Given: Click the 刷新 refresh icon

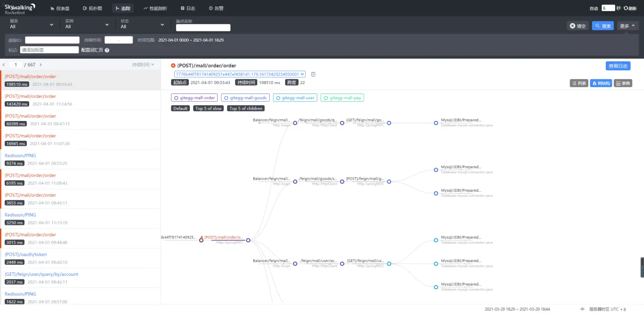Looking at the screenshot, I should click(x=626, y=8).
